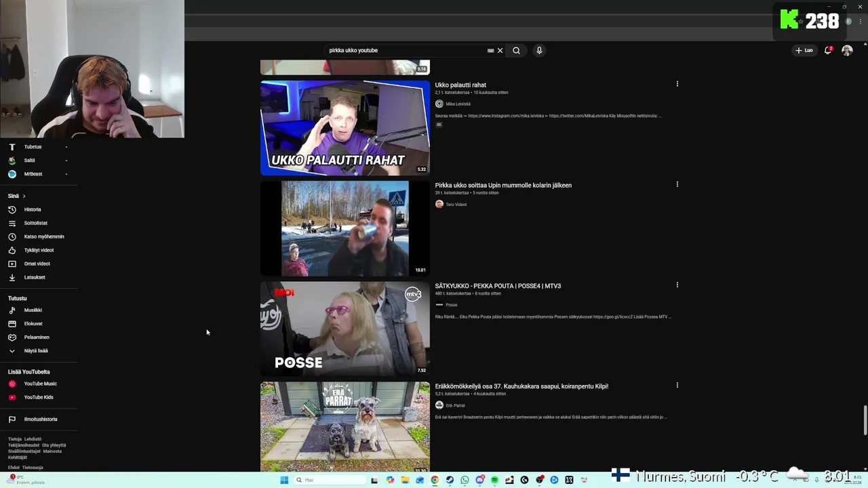Viewport: 868px width, 488px height.
Task: Open Lehdistö footer link
Action: coord(33,439)
